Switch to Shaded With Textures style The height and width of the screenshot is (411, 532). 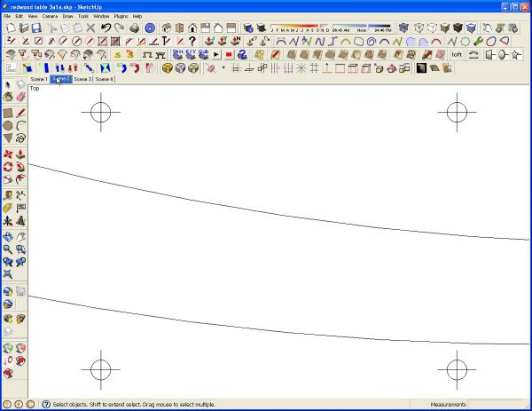[458, 28]
